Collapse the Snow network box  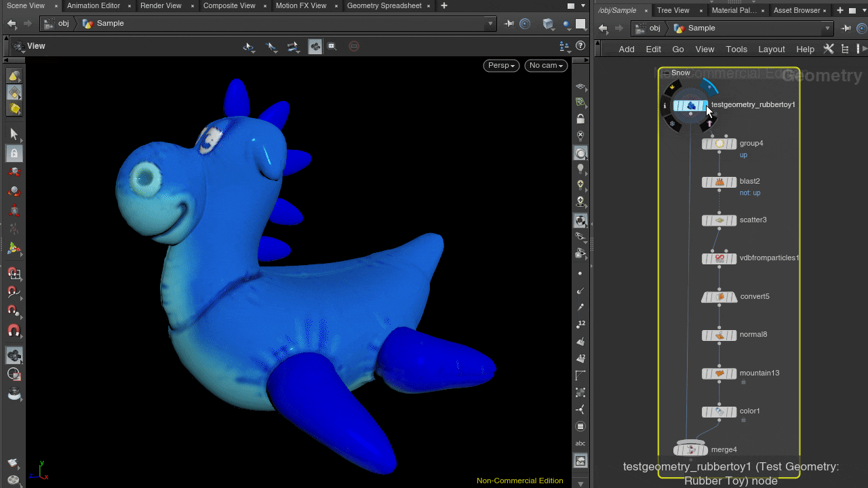[666, 73]
